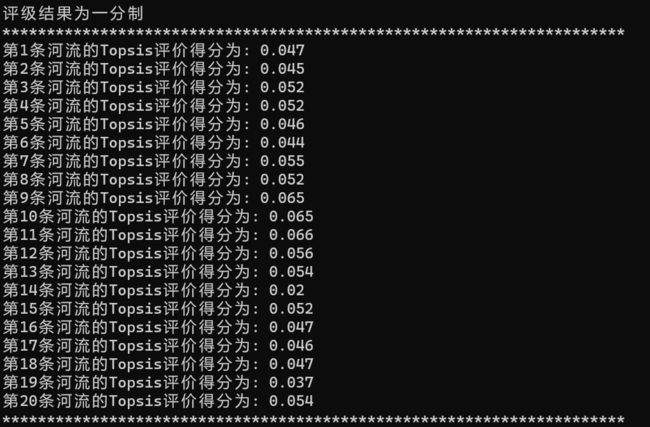The height and width of the screenshot is (427, 650).
Task: Click the heading 评级结果为一分制
Action: (73, 14)
